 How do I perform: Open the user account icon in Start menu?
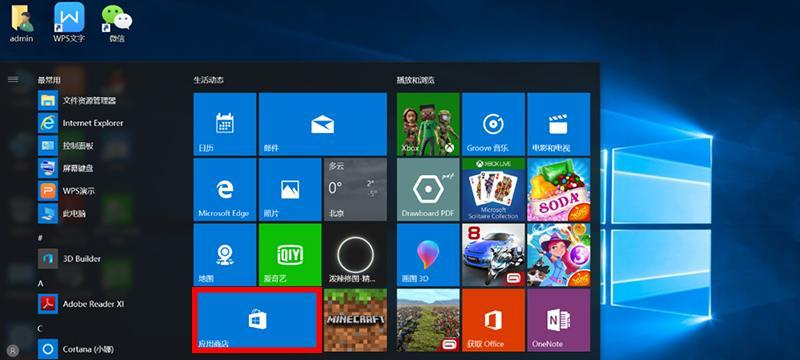tap(13, 350)
